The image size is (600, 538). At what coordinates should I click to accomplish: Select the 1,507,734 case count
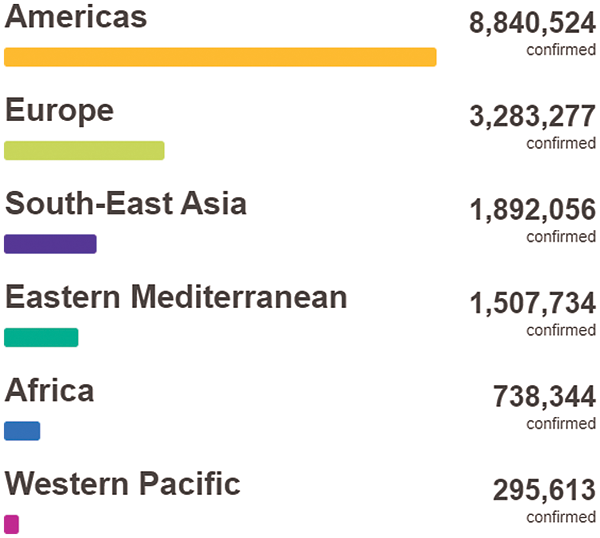coord(532,304)
